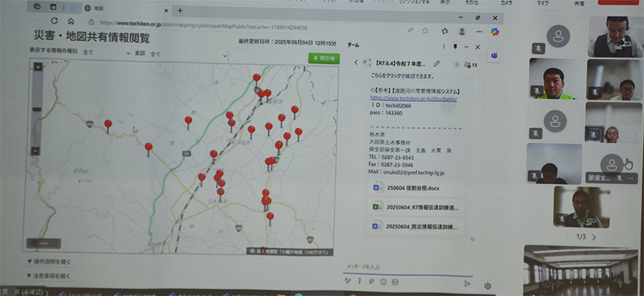Go to the browser home page
The width and height of the screenshot is (644, 296).
coord(71,21)
